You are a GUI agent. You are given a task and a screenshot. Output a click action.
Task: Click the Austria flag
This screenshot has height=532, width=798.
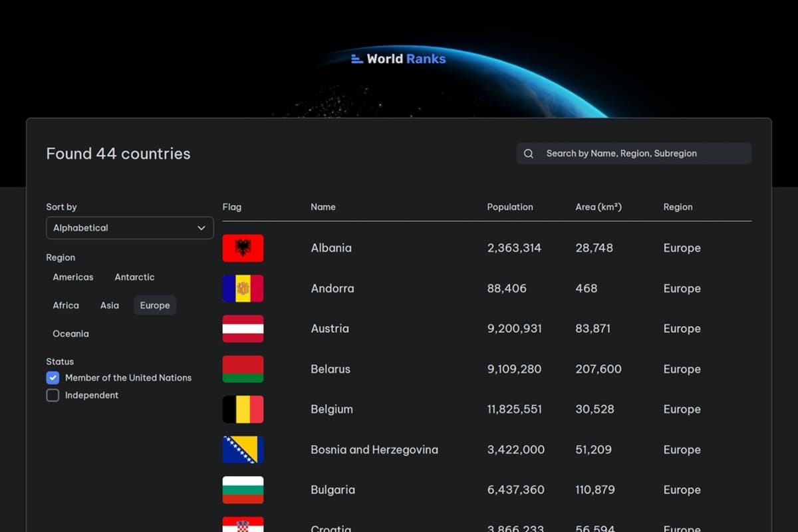point(243,329)
